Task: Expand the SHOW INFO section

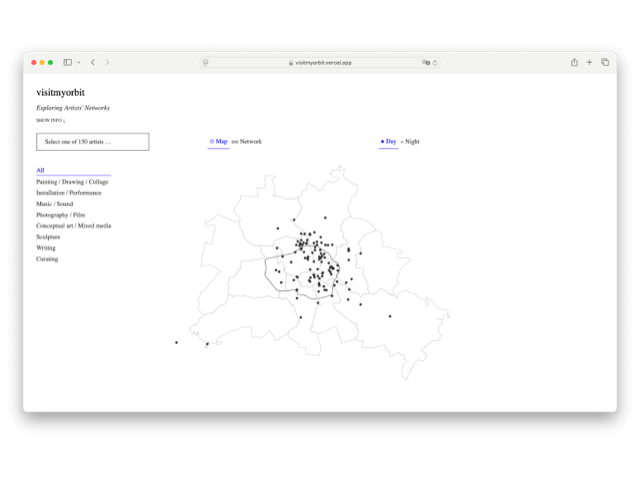Action: coord(50,120)
